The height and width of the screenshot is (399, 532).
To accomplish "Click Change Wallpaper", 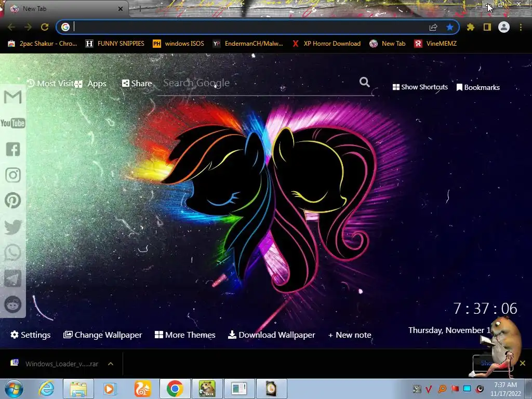I will pos(102,335).
